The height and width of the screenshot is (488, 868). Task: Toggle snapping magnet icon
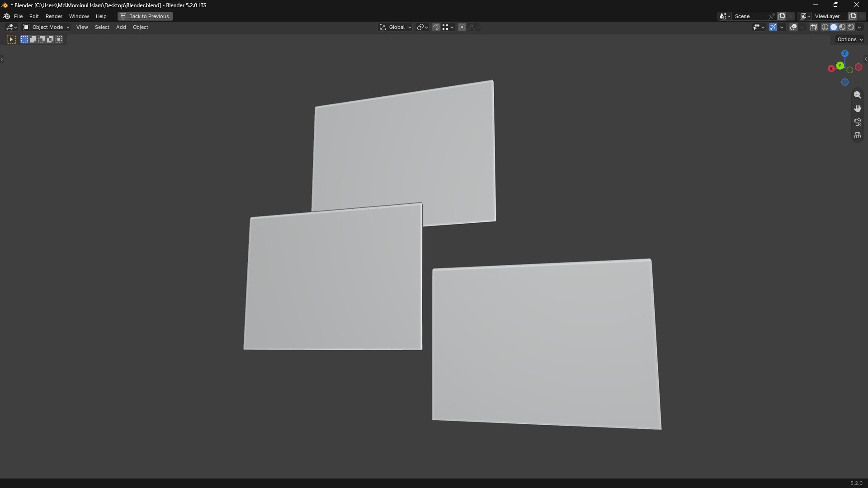[436, 28]
